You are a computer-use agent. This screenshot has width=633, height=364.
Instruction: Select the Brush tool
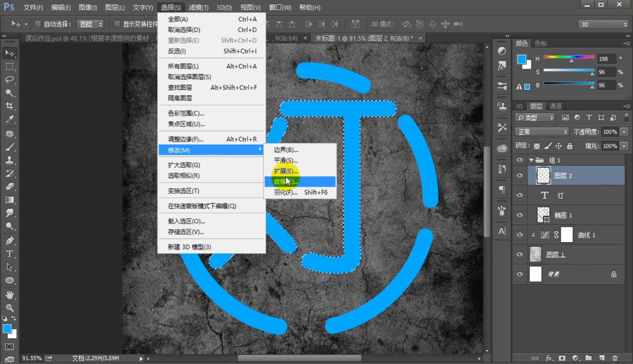point(10,147)
